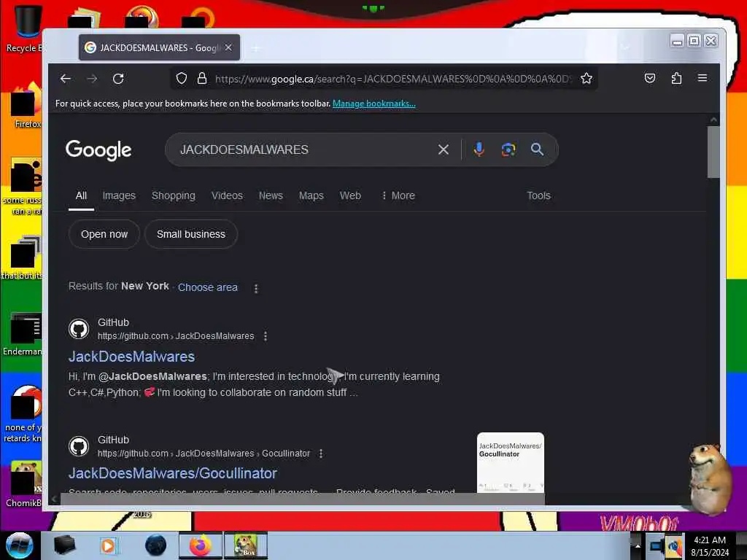This screenshot has height=560, width=747.
Task: Switch to Images results
Action: (119, 195)
